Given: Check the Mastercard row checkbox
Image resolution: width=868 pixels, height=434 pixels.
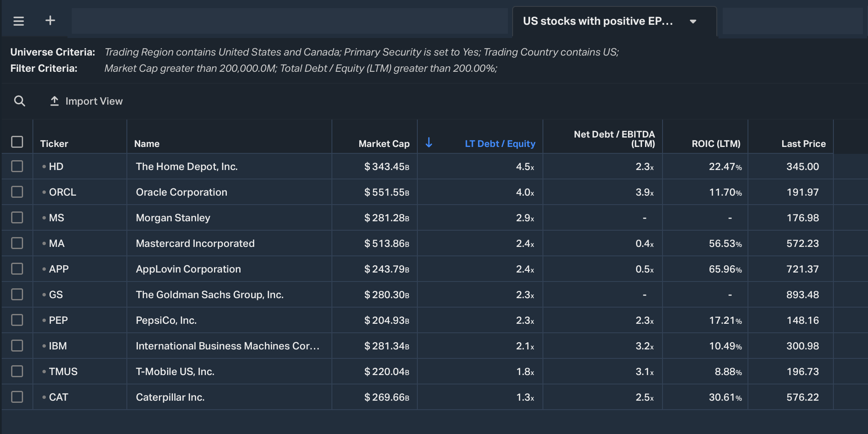Looking at the screenshot, I should (x=17, y=243).
